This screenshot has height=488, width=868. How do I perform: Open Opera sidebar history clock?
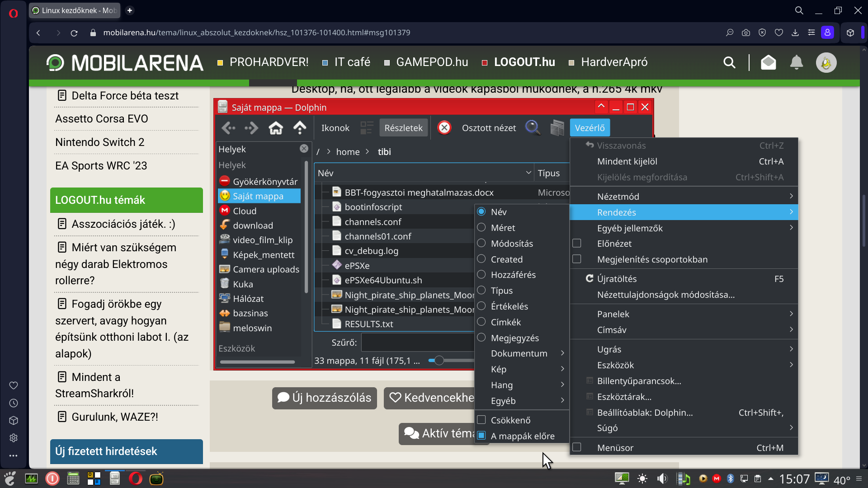pos(14,403)
